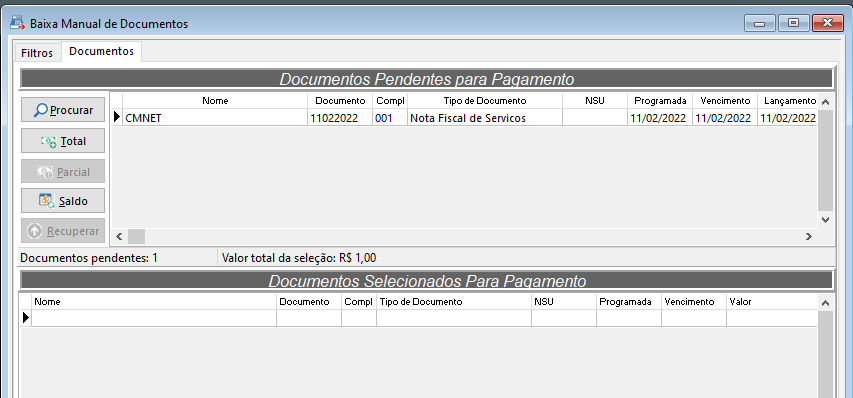Click Compl header in selected documents grid
Screen dimensions: 853x398
tap(359, 302)
